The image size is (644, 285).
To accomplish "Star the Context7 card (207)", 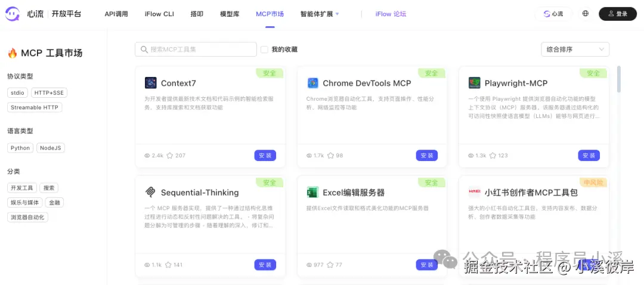I will pyautogui.click(x=169, y=156).
